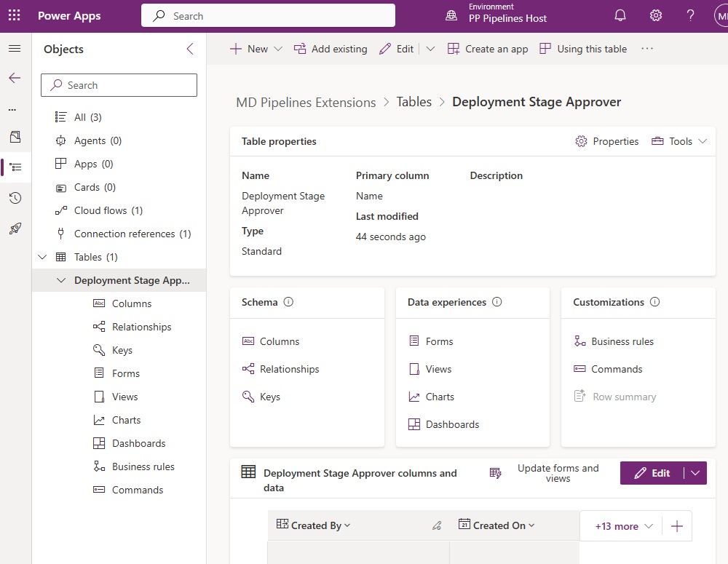
Task: Collapse the Objects pane chevron
Action: point(190,49)
